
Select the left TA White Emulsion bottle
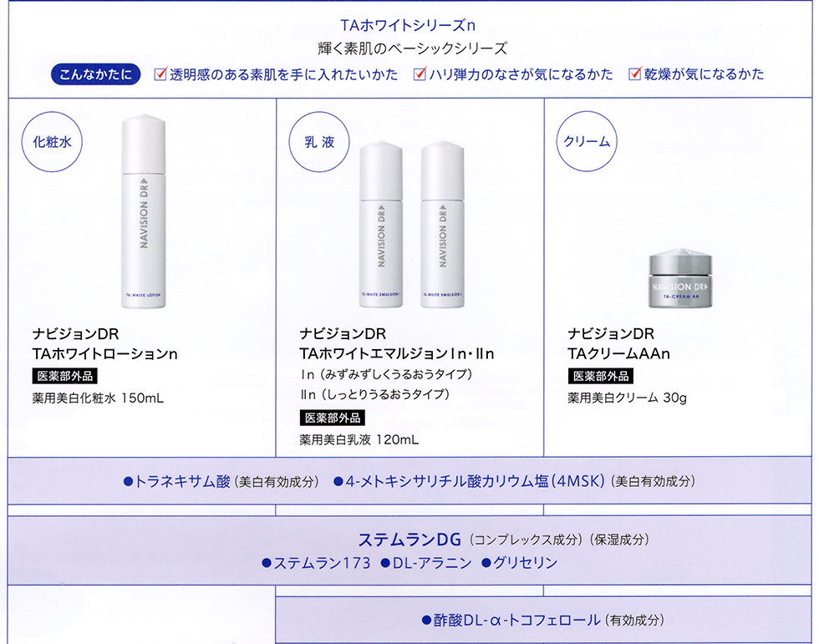coord(381,225)
